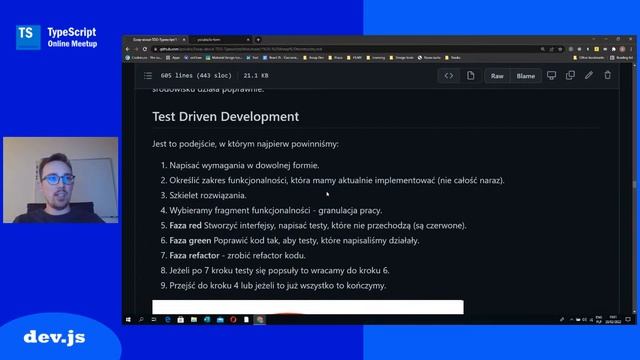The image size is (640, 360).
Task: Click the Test Driven Development heading
Action: (x=225, y=117)
